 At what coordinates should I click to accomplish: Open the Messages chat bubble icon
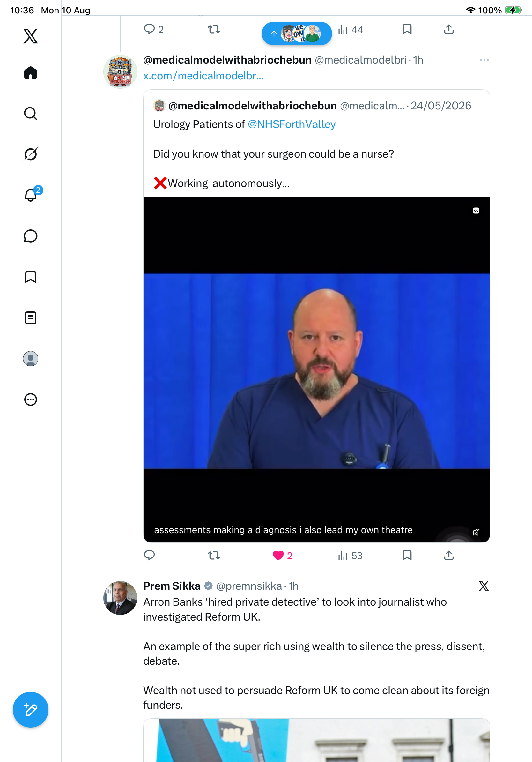(31, 236)
